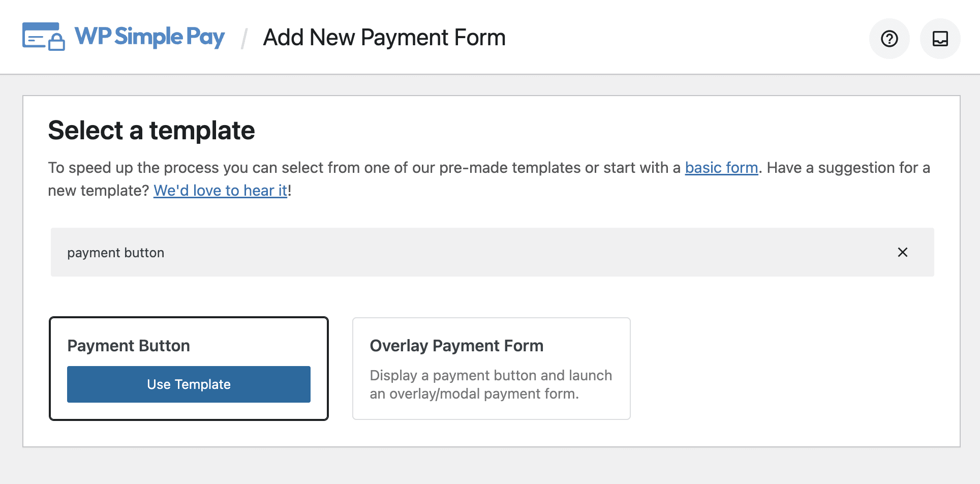The width and height of the screenshot is (980, 484).
Task: Click the breadcrumb slash separator
Action: [x=244, y=39]
